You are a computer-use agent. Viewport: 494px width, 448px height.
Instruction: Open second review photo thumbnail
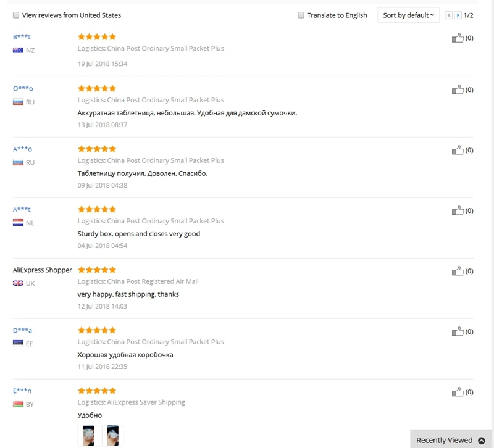pyautogui.click(x=112, y=436)
